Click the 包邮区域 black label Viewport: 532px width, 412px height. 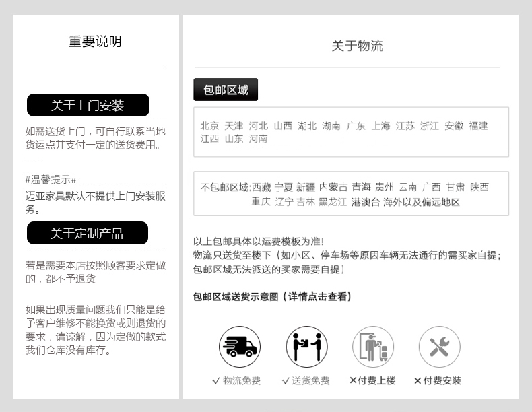(226, 90)
